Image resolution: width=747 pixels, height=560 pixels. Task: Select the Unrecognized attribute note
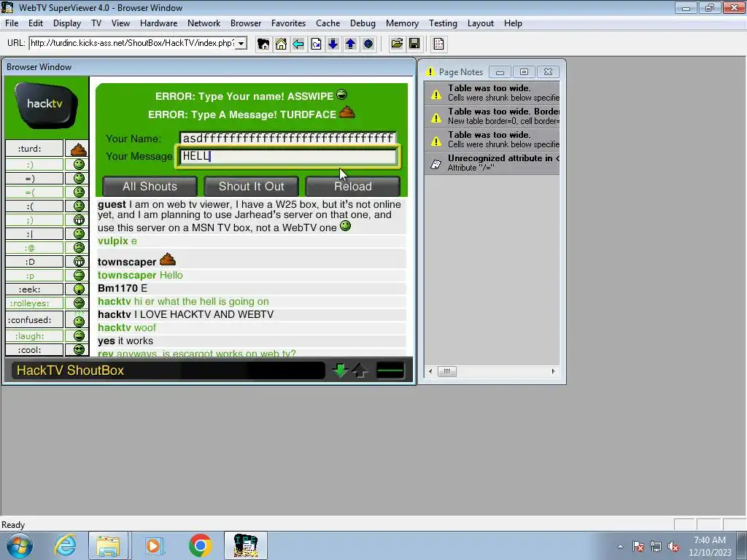pyautogui.click(x=492, y=163)
